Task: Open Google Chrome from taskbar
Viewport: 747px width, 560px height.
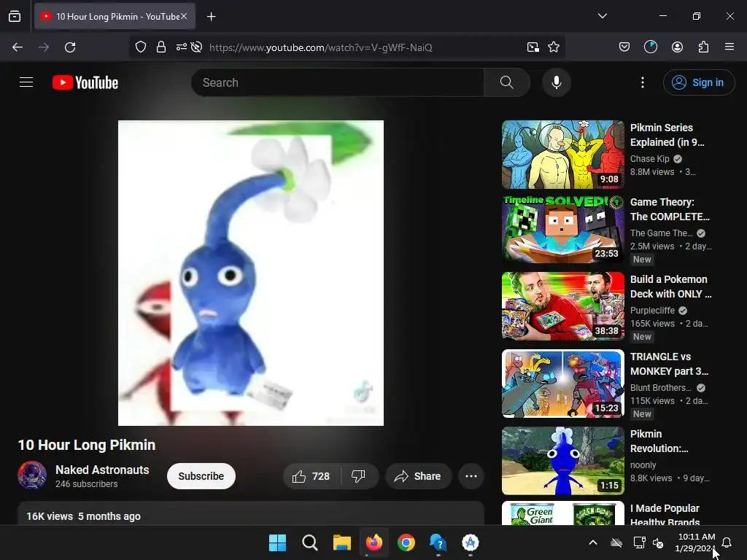Action: click(406, 542)
